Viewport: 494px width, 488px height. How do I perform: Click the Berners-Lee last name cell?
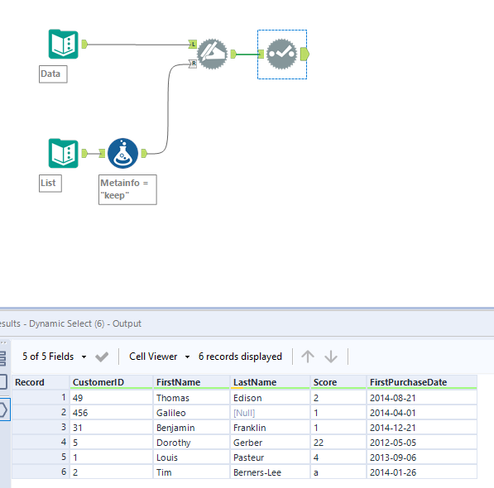click(270, 472)
